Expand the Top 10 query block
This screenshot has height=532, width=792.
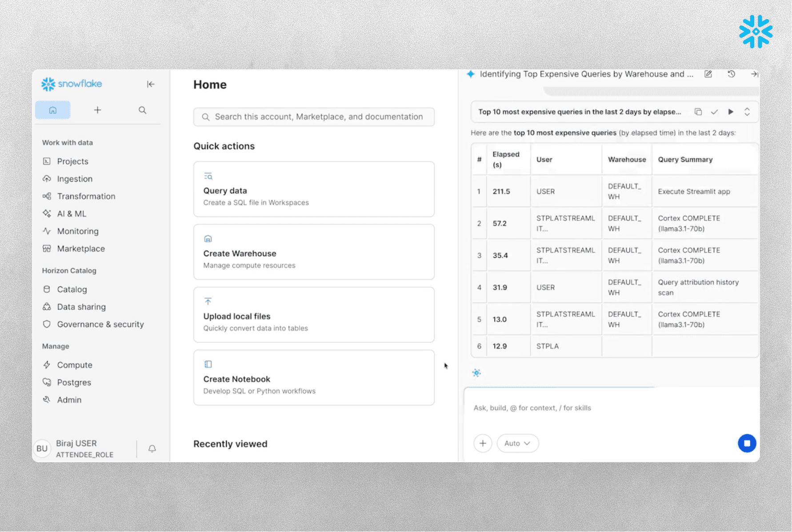point(747,112)
